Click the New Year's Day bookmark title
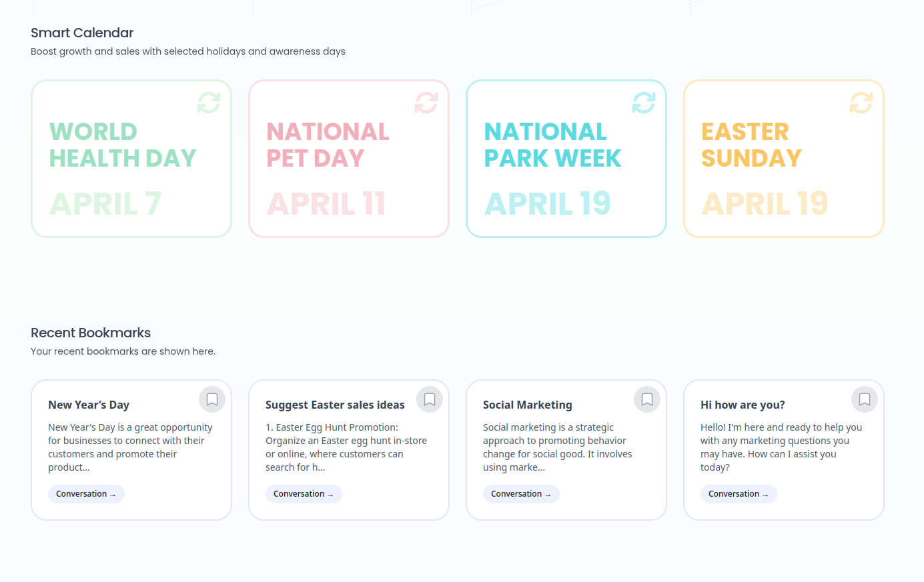 tap(89, 405)
